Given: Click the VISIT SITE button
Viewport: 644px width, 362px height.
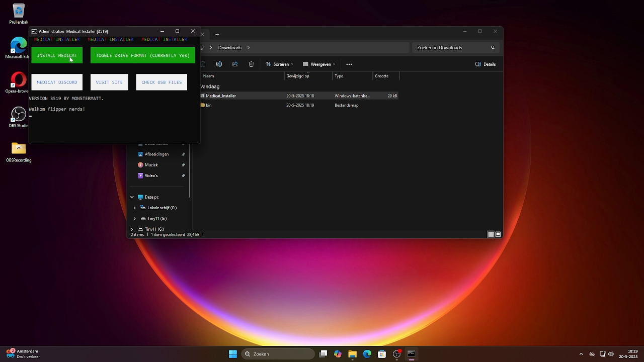Looking at the screenshot, I should (109, 82).
